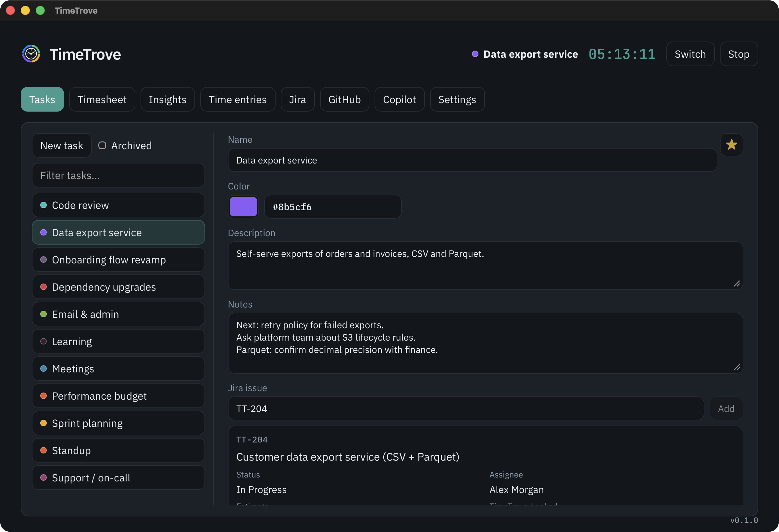Go to the Time entries tab
The image size is (779, 532).
(x=238, y=100)
